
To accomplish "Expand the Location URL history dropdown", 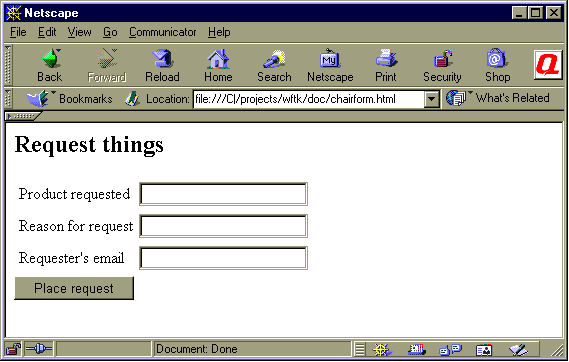I will click(x=432, y=99).
